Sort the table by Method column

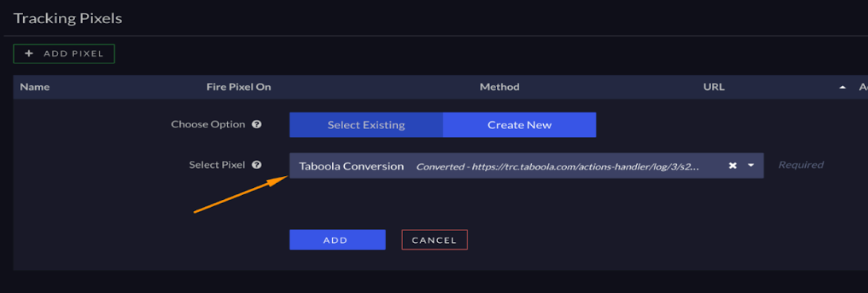(499, 87)
